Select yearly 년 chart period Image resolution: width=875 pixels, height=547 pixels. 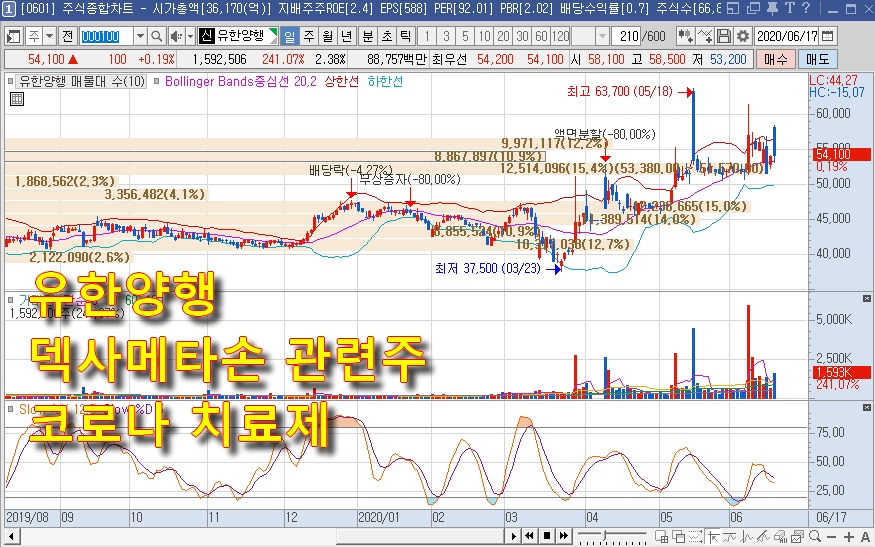click(347, 36)
